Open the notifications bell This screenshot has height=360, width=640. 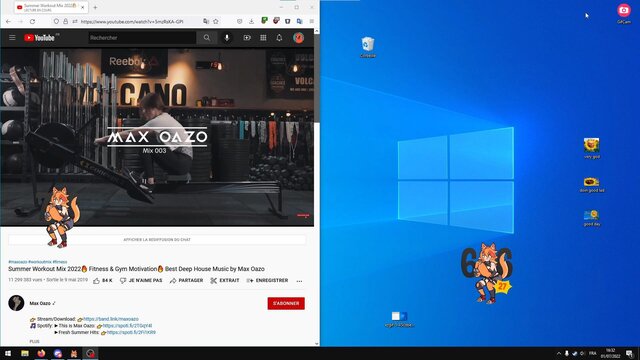pos(279,38)
